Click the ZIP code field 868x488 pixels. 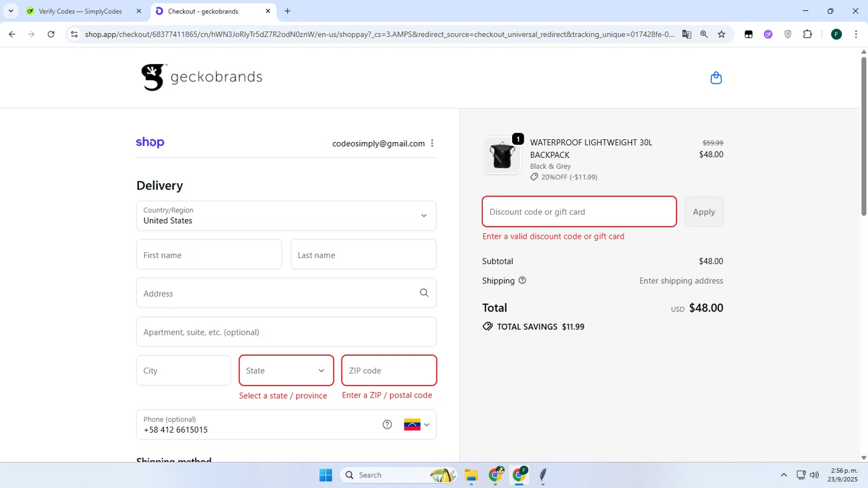coord(389,371)
